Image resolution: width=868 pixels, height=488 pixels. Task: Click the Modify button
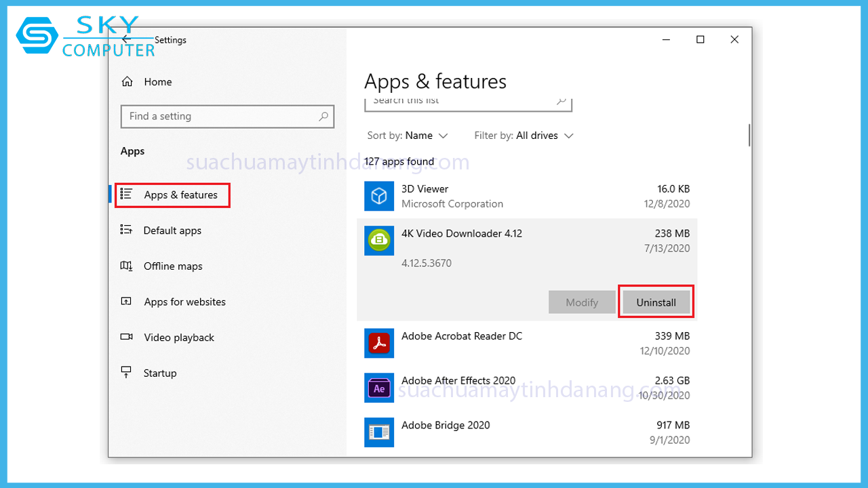pos(582,302)
